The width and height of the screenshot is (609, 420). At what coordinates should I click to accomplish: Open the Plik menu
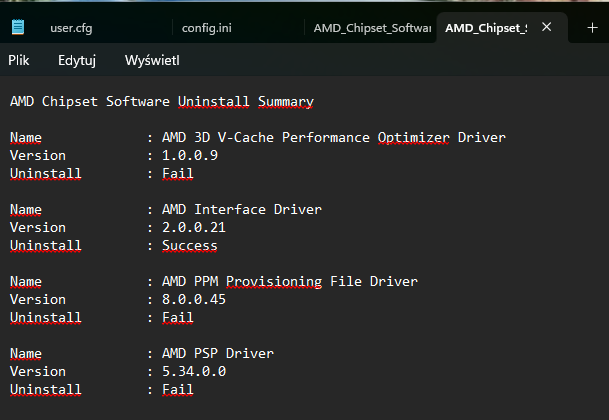[19, 61]
